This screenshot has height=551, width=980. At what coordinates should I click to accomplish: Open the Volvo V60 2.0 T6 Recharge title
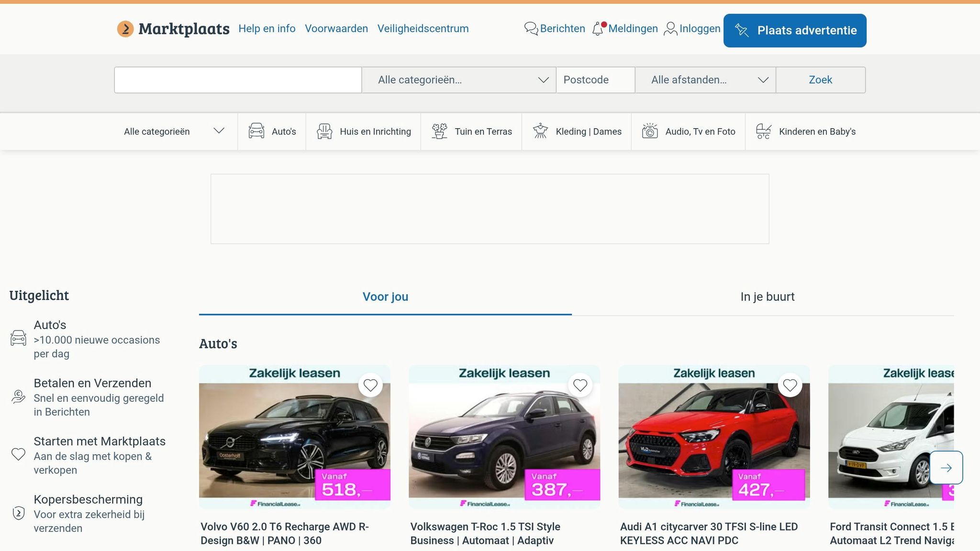[285, 533]
